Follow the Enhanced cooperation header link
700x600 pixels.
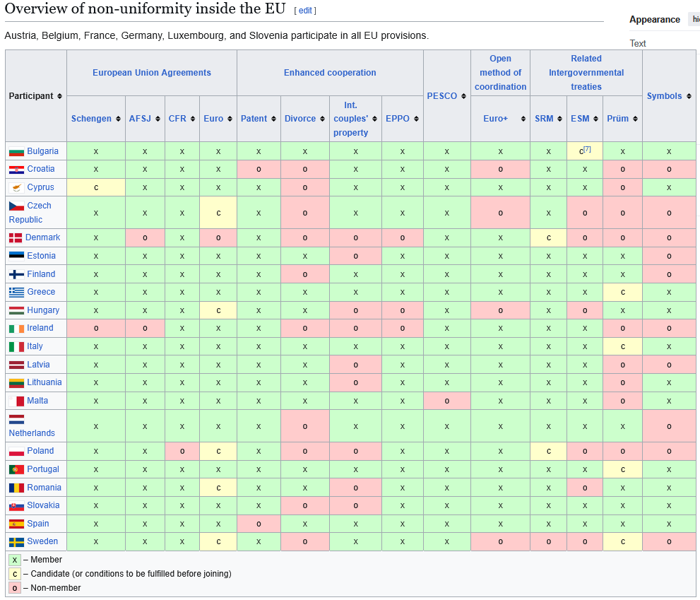point(330,73)
